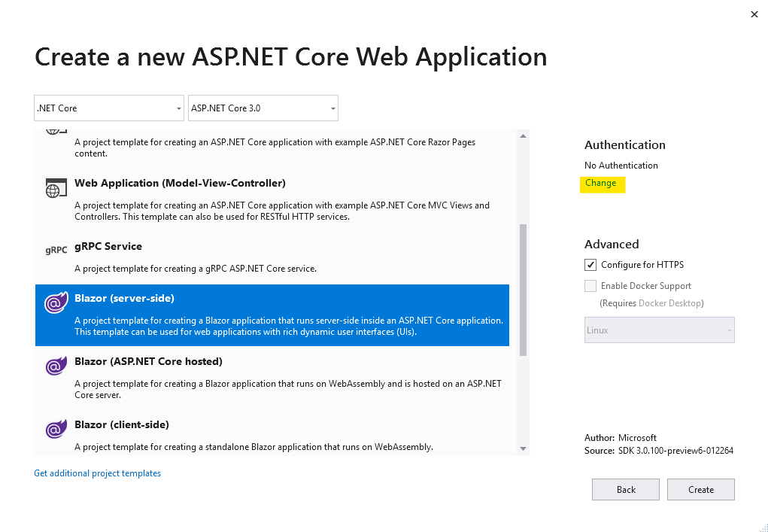This screenshot has height=532, width=768.
Task: Click the template list scroll down arrow
Action: pos(524,448)
